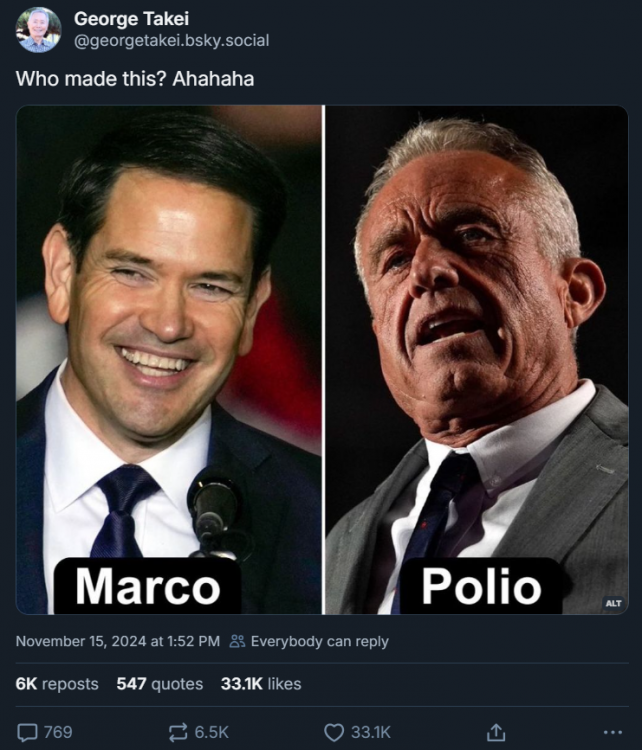Viewport: 642px width, 750px height.
Task: Click the 6.5K repost count number
Action: click(212, 732)
